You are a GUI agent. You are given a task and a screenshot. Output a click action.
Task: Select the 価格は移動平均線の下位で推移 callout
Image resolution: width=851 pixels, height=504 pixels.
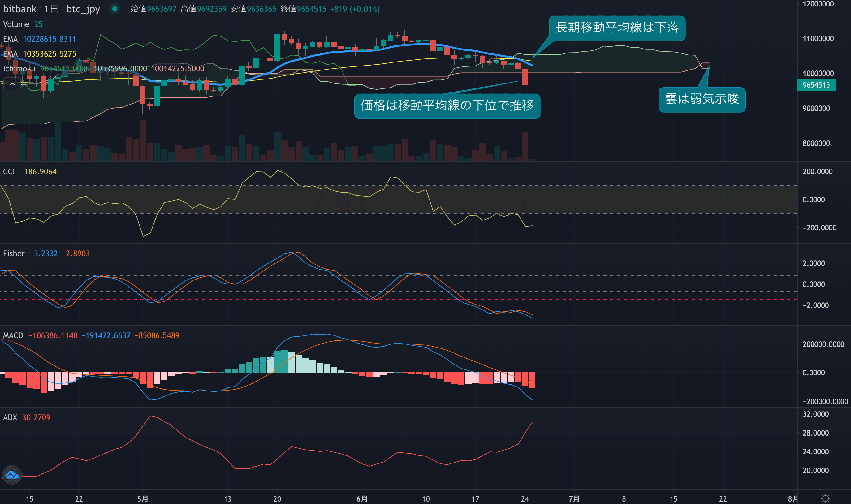pos(447,106)
